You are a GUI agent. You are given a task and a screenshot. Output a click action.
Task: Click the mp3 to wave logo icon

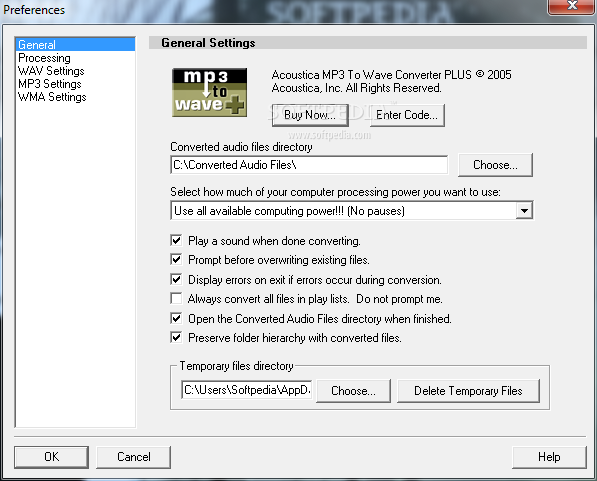click(209, 93)
